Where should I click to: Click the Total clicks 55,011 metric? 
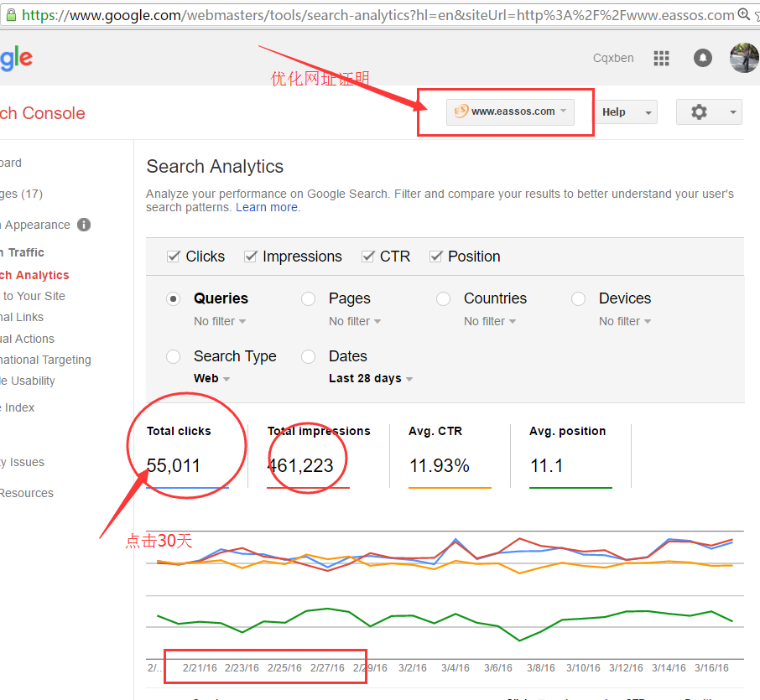[187, 456]
